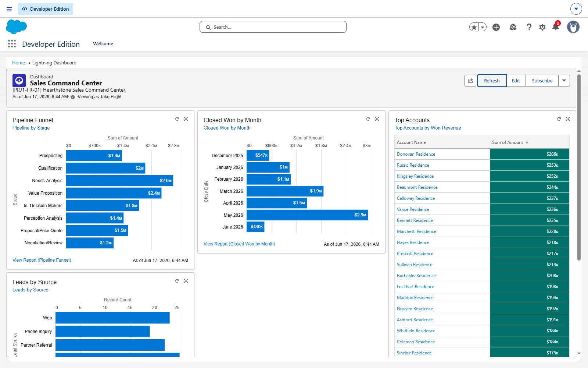Screen dimensions: 588x368
Task: Expand the Leads by Source widget
Action: click(x=186, y=281)
